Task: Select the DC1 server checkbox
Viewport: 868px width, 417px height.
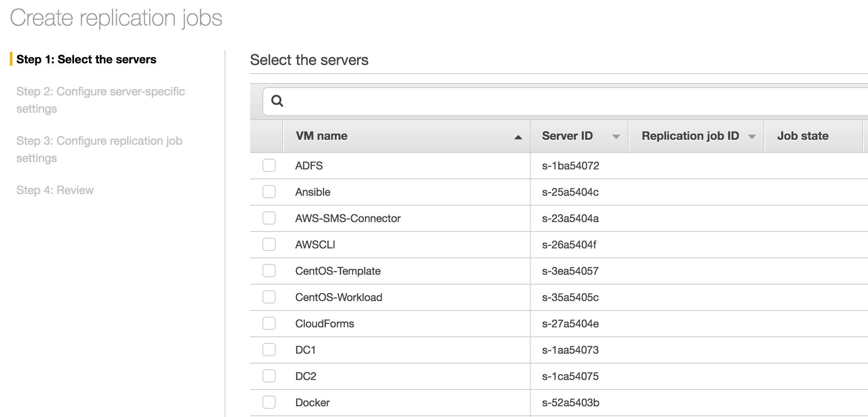Action: pos(269,350)
